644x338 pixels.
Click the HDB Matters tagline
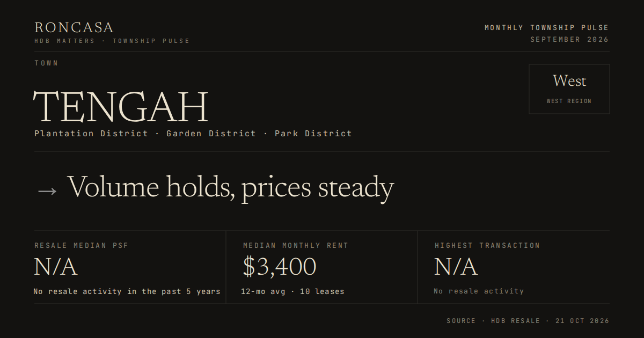coord(112,41)
